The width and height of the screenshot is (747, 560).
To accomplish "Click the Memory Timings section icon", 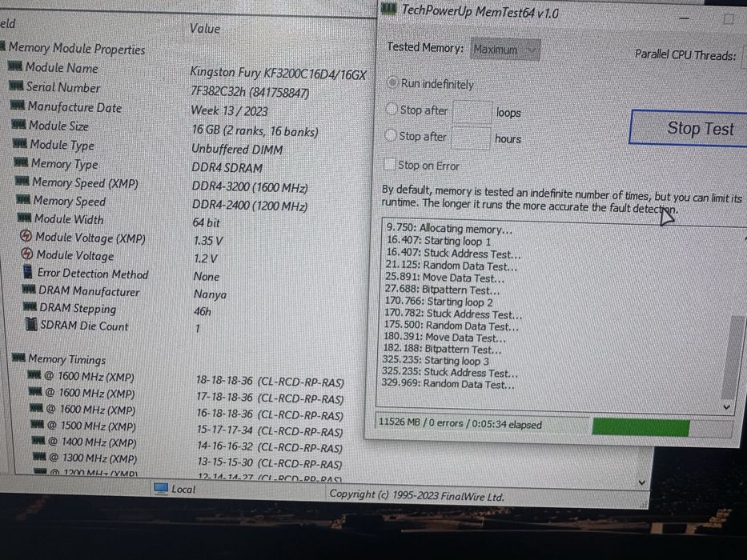I will coord(18,357).
